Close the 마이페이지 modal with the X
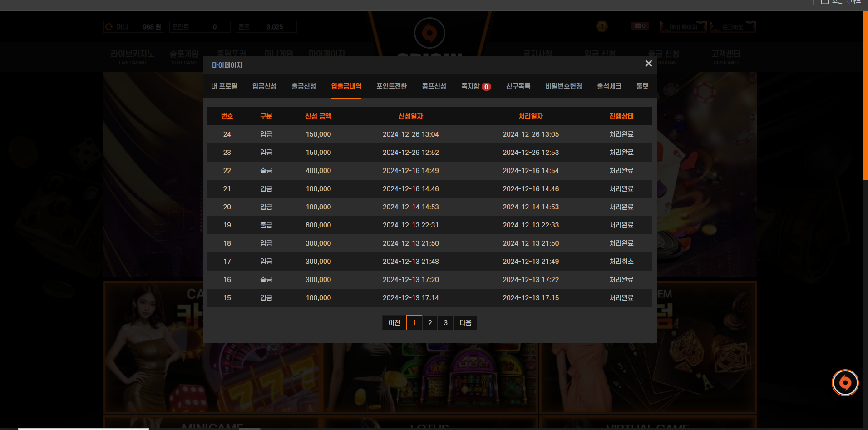Screen dimensions: 868x430 click(x=648, y=64)
